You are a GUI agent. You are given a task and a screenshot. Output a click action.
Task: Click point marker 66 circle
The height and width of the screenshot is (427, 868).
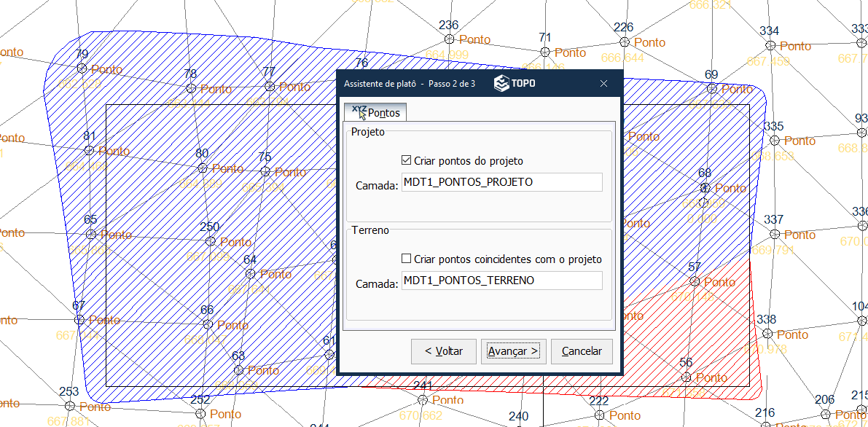pos(208,324)
